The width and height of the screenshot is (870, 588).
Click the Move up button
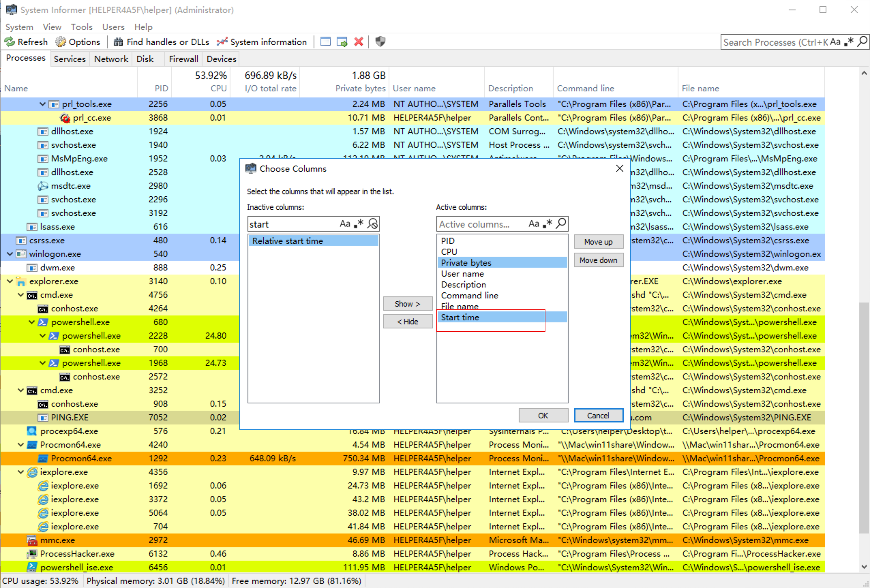click(598, 242)
